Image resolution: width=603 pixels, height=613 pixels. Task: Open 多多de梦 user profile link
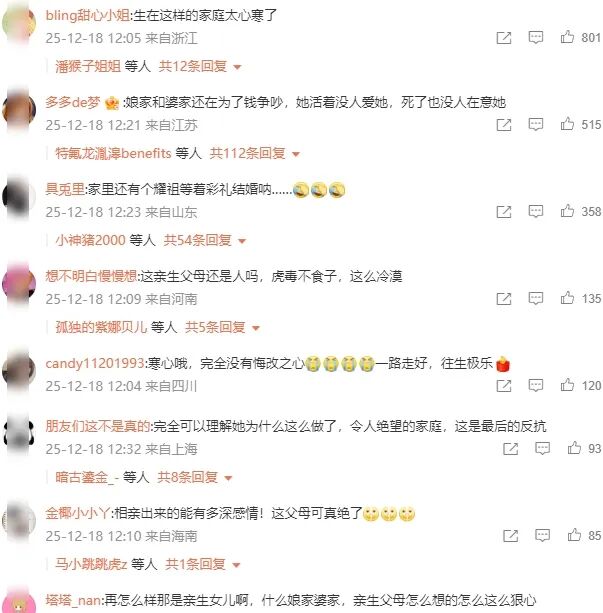click(x=73, y=102)
